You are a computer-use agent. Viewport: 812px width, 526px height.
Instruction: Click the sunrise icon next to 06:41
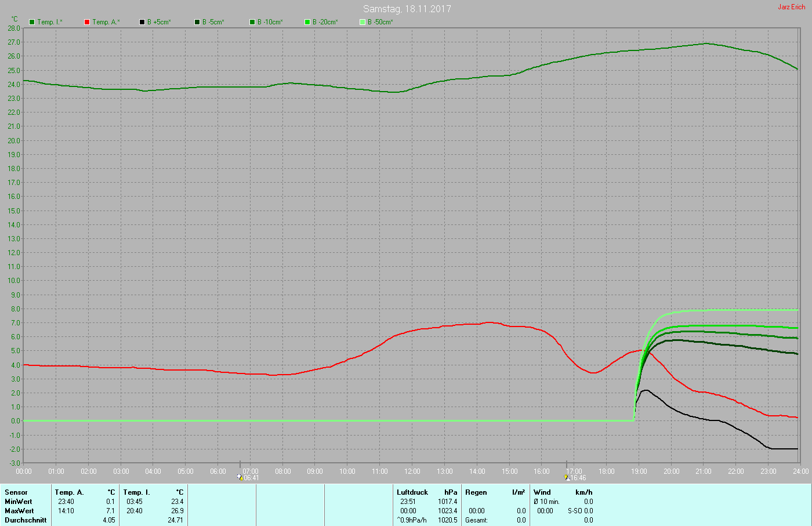click(240, 478)
